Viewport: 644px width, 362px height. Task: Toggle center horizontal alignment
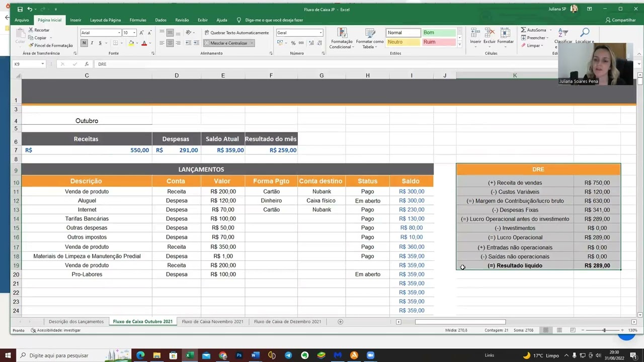tap(170, 43)
